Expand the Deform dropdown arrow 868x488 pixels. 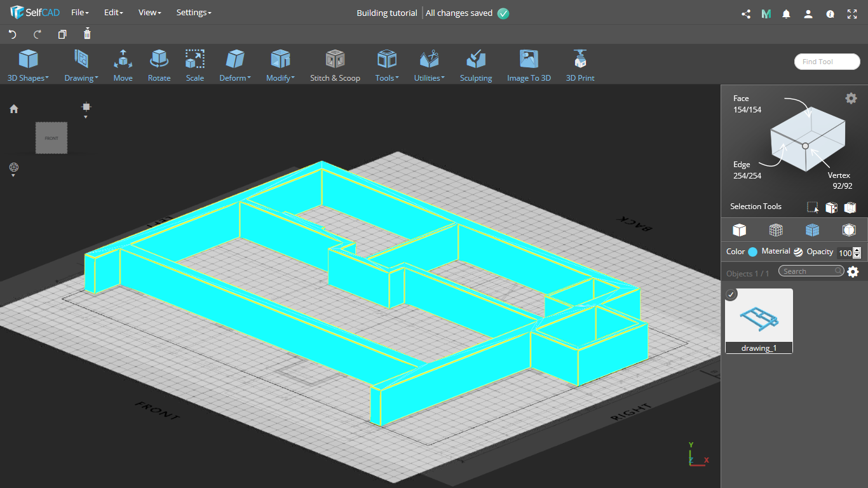(x=249, y=78)
